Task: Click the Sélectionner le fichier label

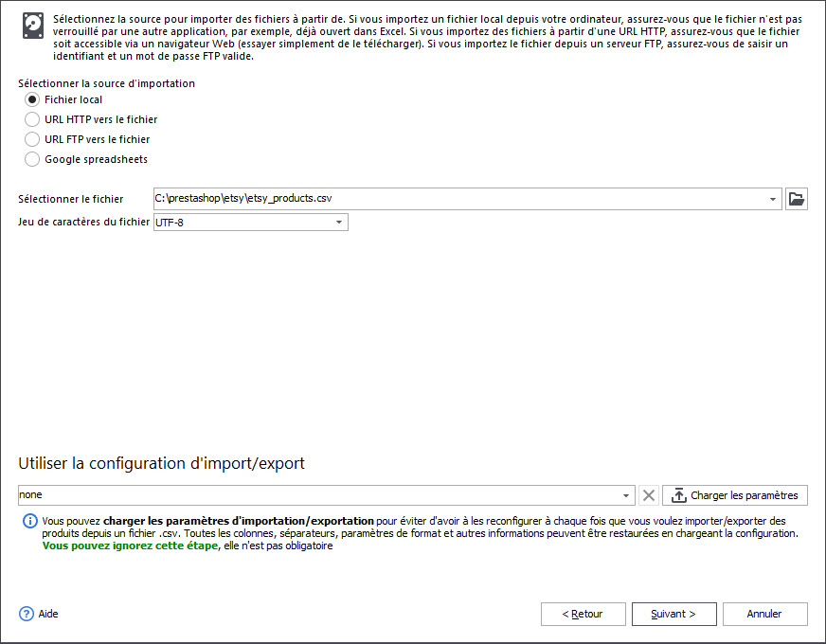Action: (x=71, y=199)
